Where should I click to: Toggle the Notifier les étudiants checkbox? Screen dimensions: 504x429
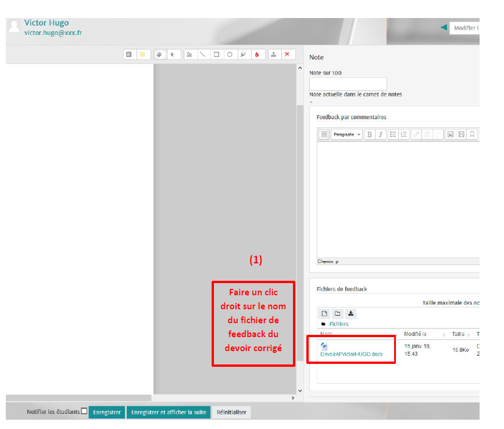tap(84, 411)
